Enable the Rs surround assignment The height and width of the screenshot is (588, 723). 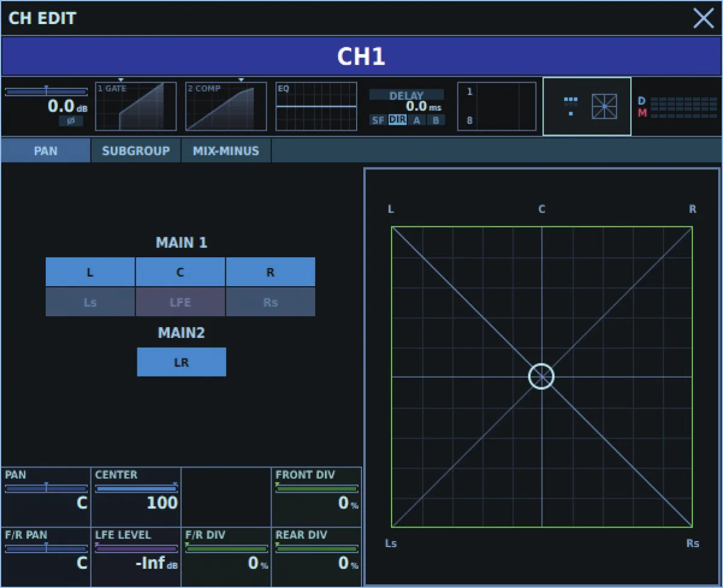tap(271, 302)
